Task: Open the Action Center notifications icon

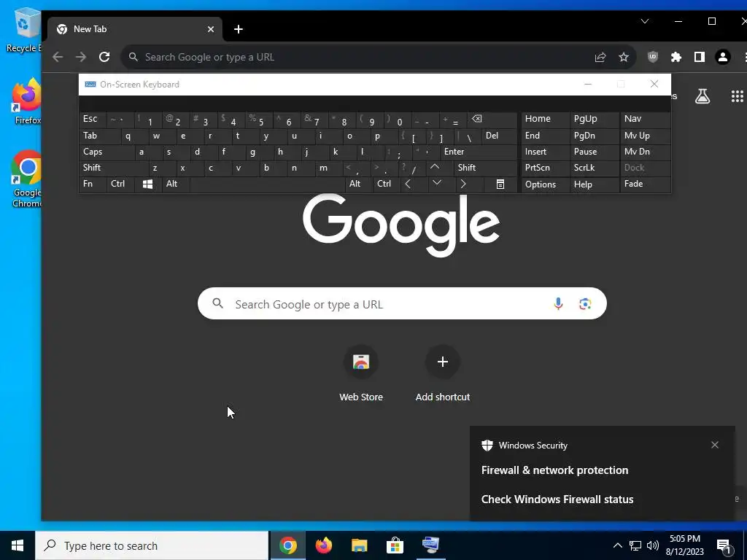Action: pyautogui.click(x=724, y=546)
